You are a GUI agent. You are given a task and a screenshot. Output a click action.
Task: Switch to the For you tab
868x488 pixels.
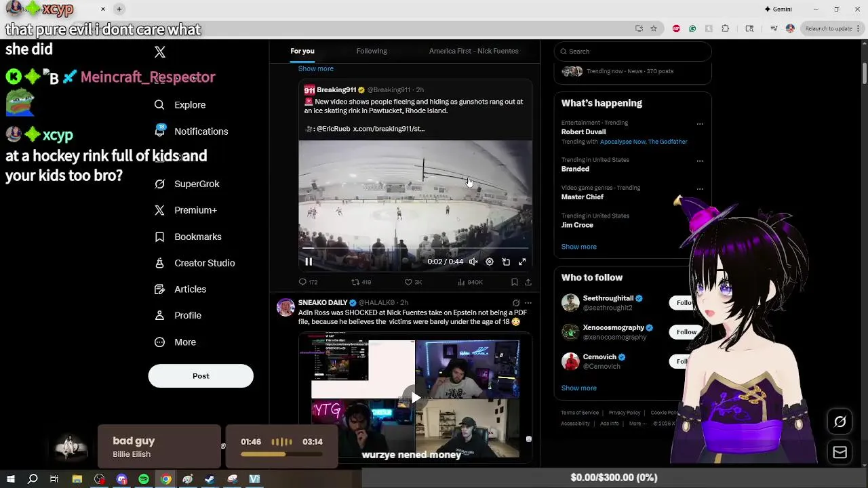coord(302,51)
